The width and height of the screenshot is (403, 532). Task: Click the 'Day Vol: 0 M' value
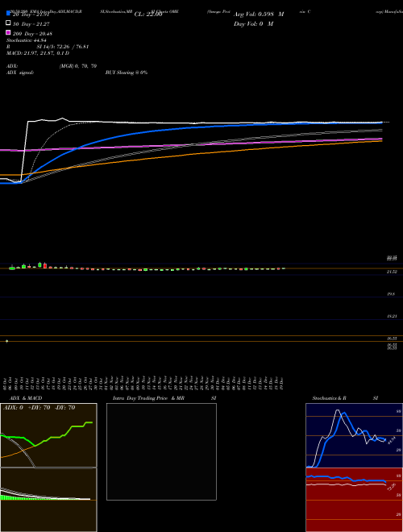point(253,24)
